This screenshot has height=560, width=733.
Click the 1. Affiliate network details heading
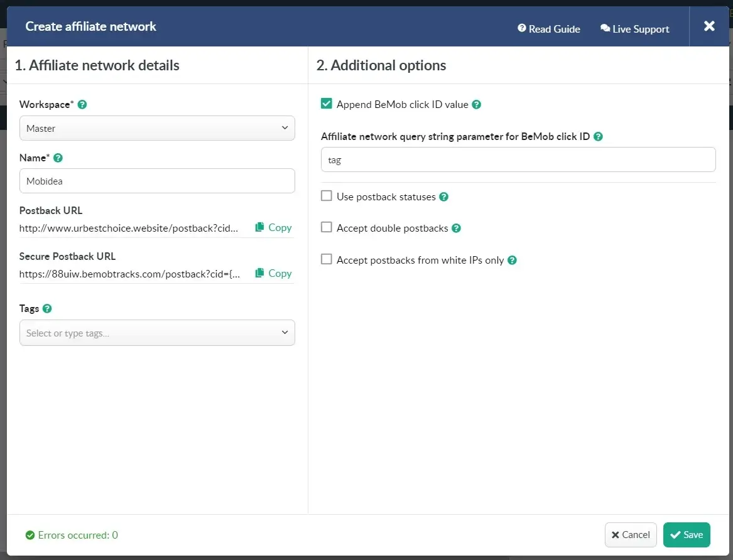pos(97,65)
